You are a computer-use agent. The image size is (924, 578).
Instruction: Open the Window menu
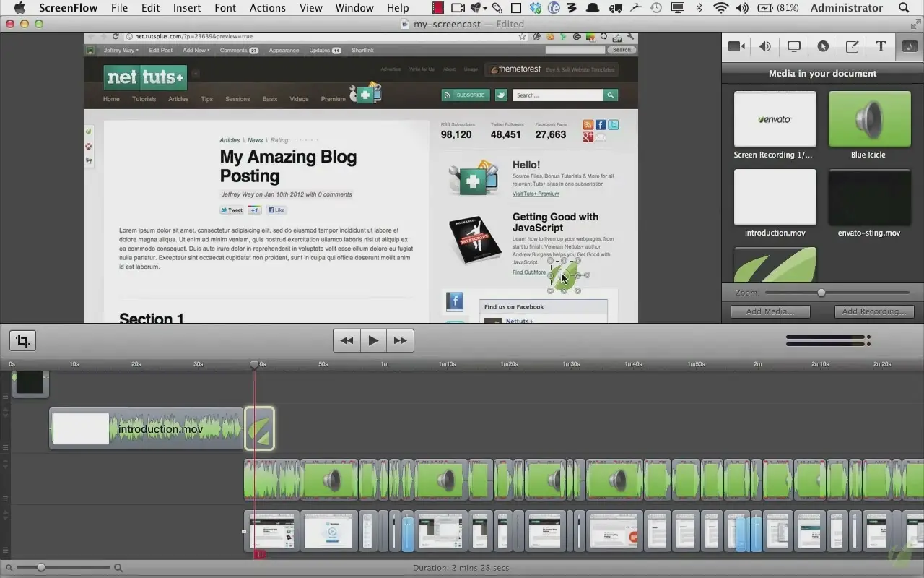click(x=354, y=8)
